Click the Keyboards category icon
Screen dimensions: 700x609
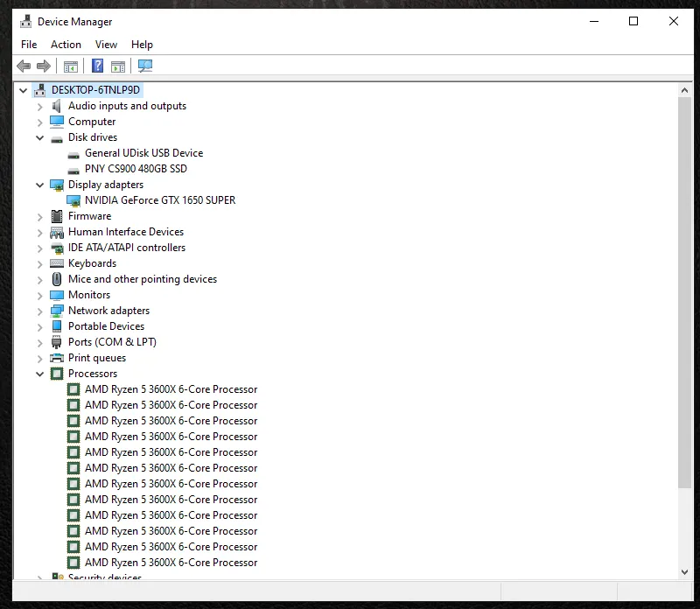coord(57,263)
